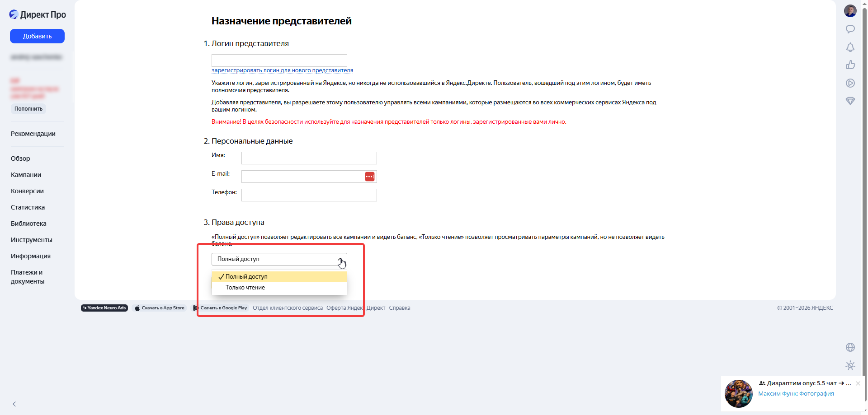868x415 pixels.
Task: Close the chat notification popup
Action: coord(858,383)
